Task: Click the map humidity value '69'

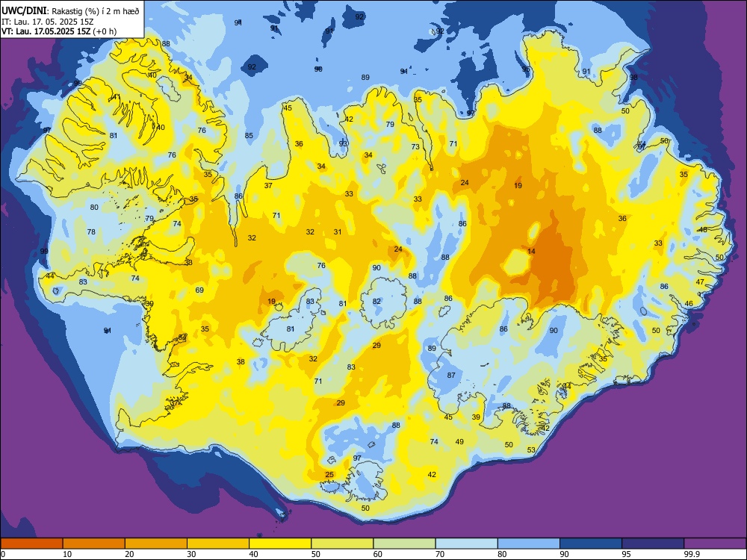Action: pos(199,290)
